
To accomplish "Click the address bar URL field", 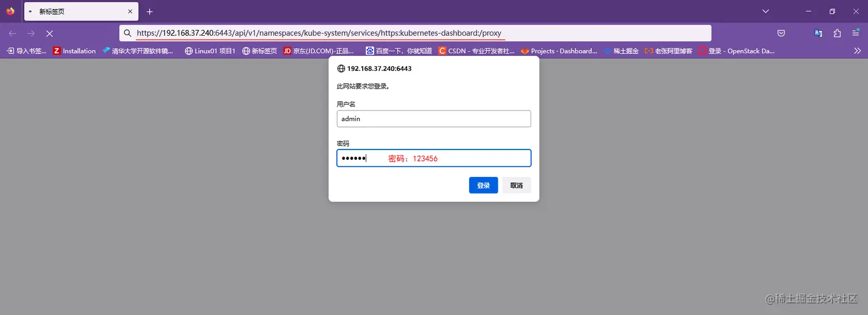I will point(415,33).
